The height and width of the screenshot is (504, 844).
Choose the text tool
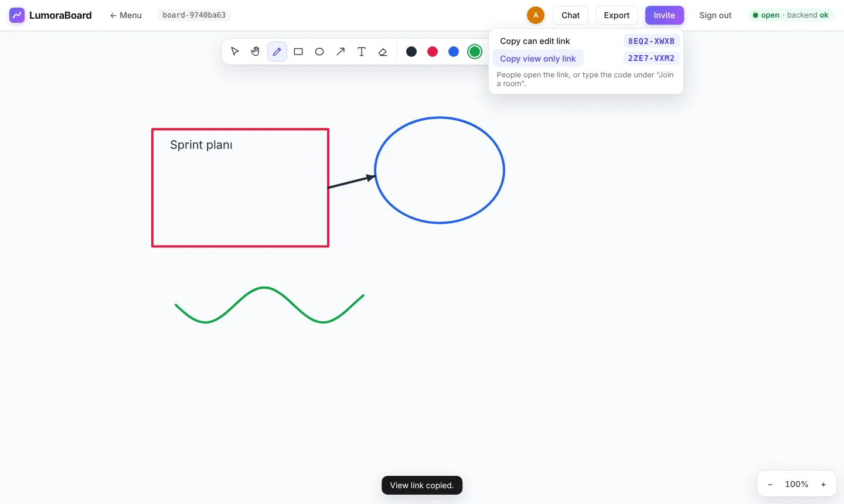coord(362,52)
